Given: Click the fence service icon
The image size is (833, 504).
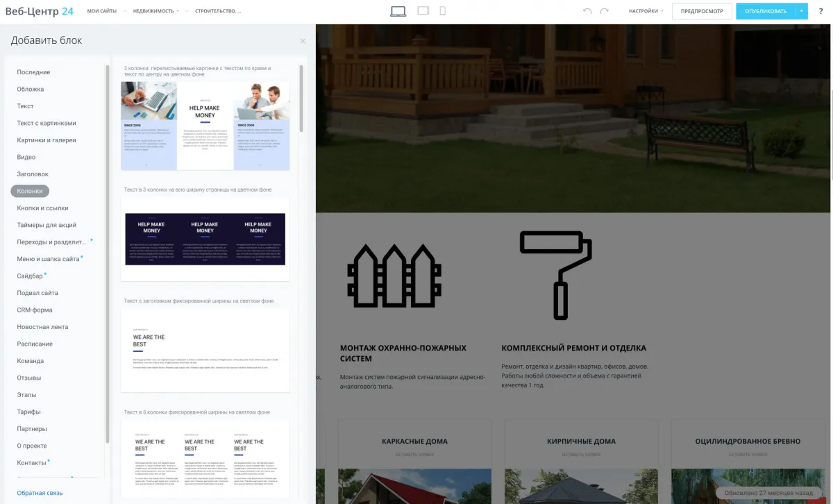Looking at the screenshot, I should point(394,276).
